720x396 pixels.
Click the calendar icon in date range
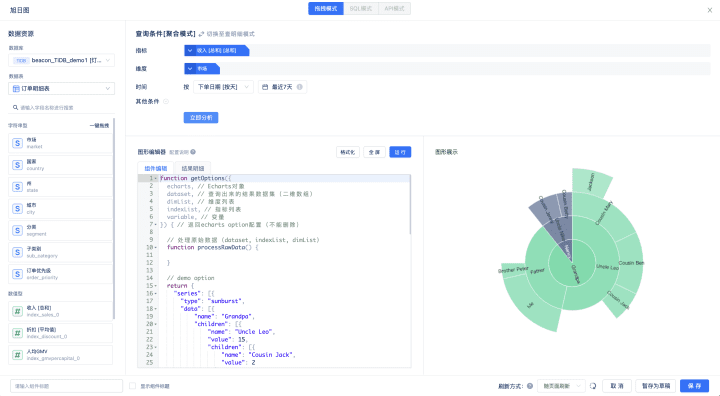click(265, 87)
